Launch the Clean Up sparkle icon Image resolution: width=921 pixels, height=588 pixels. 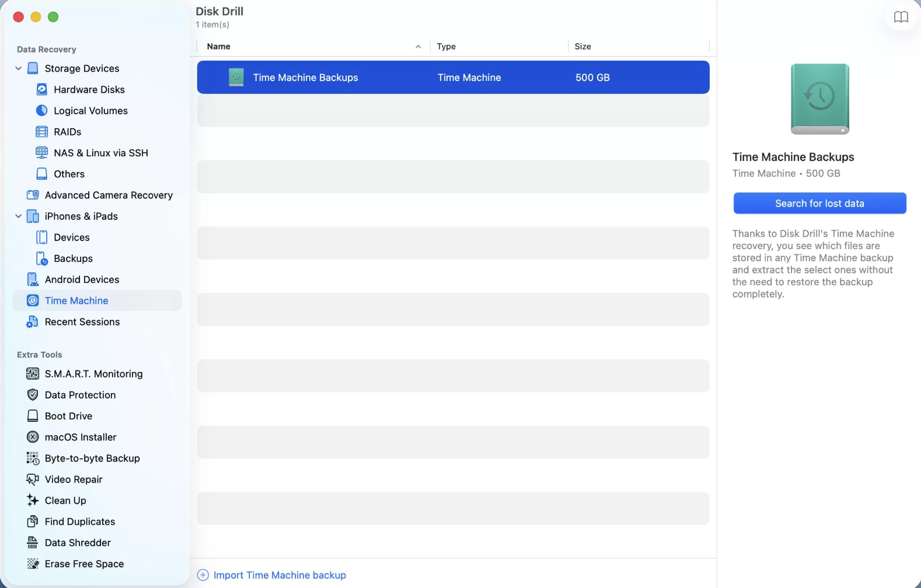[x=33, y=501]
